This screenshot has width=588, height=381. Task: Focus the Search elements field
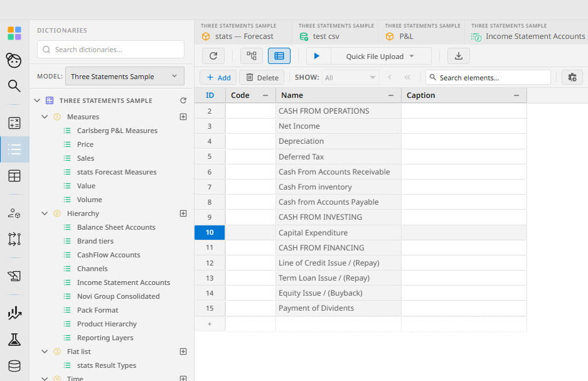pyautogui.click(x=488, y=78)
